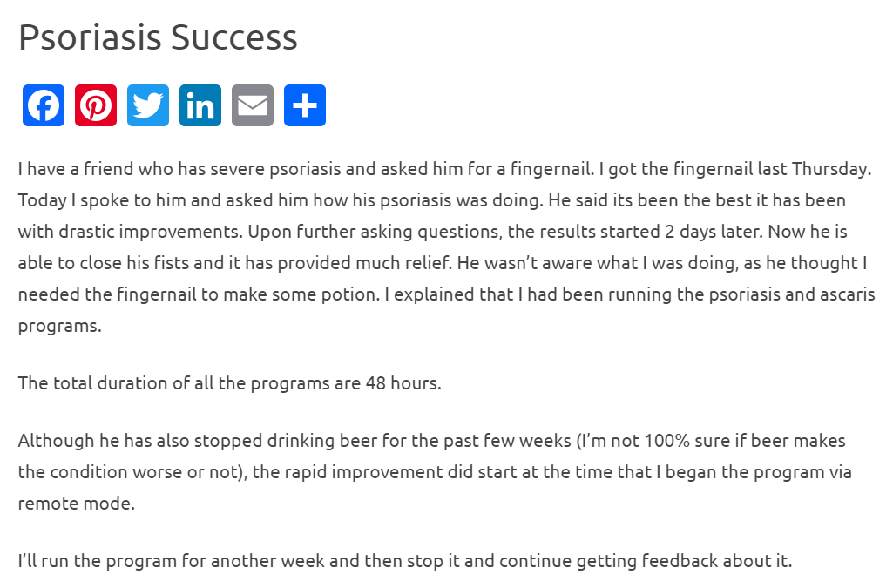Image resolution: width=893 pixels, height=588 pixels.
Task: Click the word "ascaris" in the text
Action: click(844, 295)
